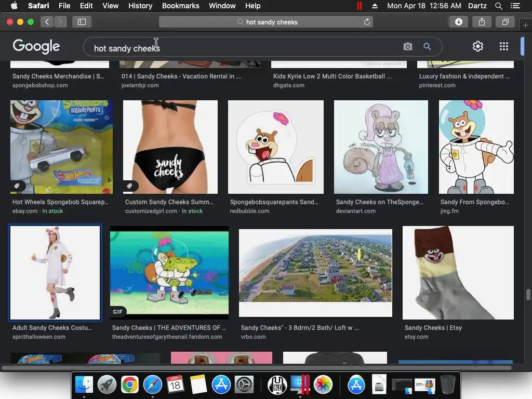Open the Safari application menu
This screenshot has width=532, height=399.
[x=38, y=6]
